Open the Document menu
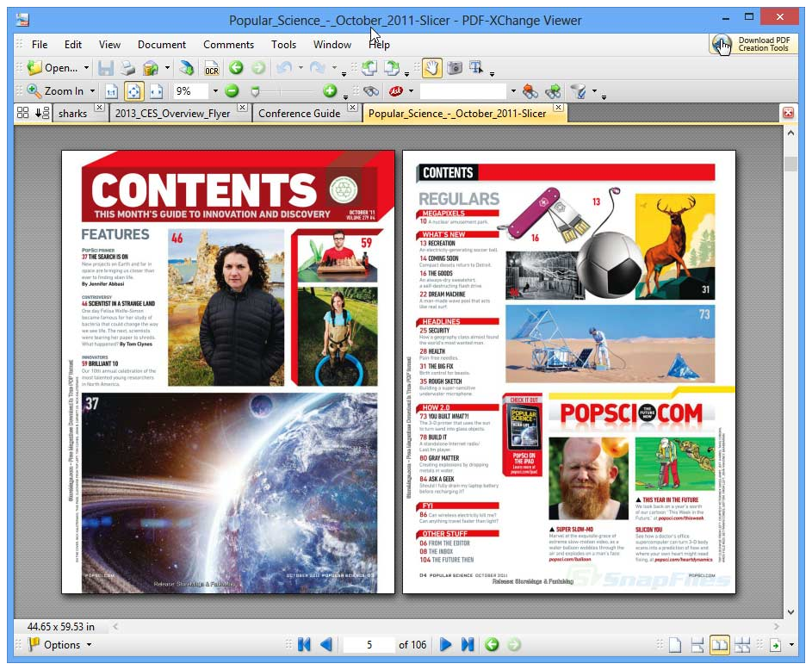Screen dimensions: 812x670 pos(162,45)
